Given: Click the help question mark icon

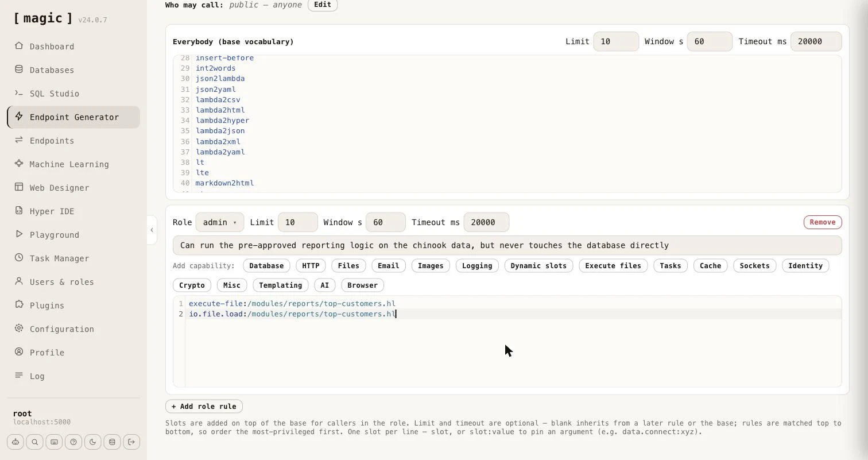Looking at the screenshot, I should (73, 442).
